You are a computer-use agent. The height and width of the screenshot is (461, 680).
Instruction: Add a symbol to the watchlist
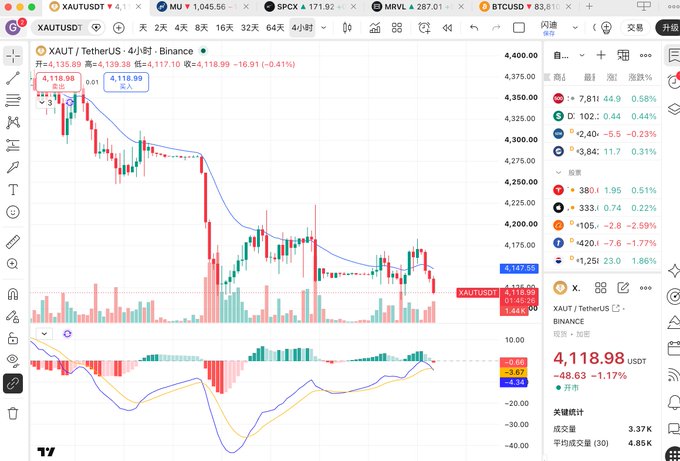pos(601,55)
